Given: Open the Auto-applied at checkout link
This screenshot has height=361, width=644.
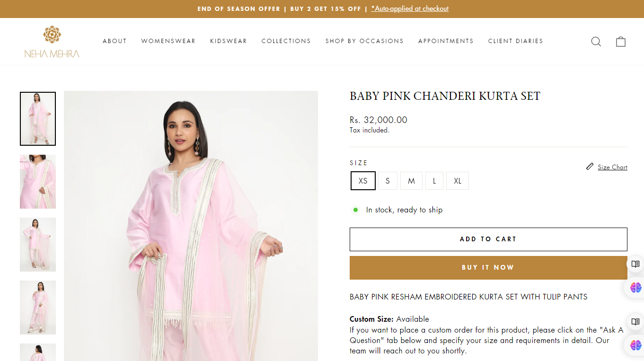Looking at the screenshot, I should pyautogui.click(x=410, y=9).
